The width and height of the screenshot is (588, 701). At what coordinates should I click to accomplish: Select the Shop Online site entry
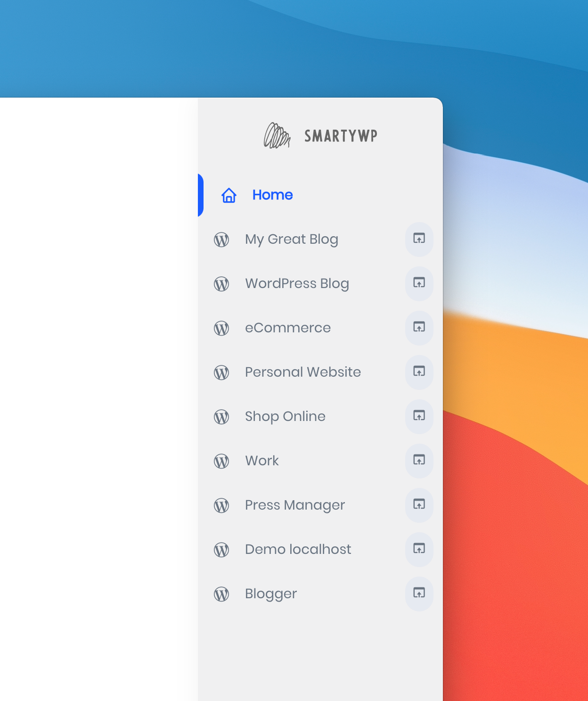(x=285, y=417)
